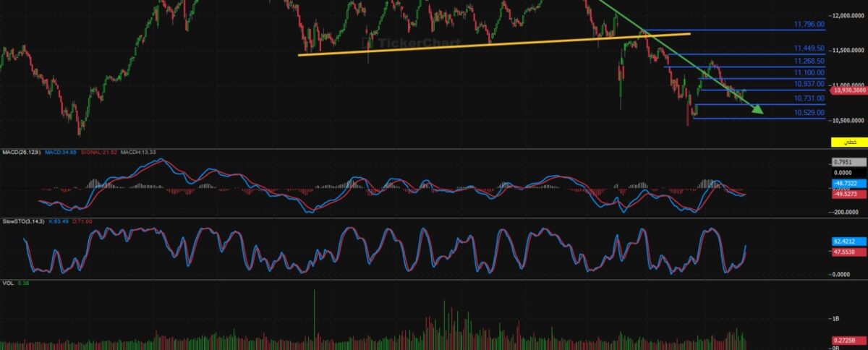The image size is (868, 350).
Task: Select the 11,796.00 horizontal level line label
Action: (x=809, y=25)
